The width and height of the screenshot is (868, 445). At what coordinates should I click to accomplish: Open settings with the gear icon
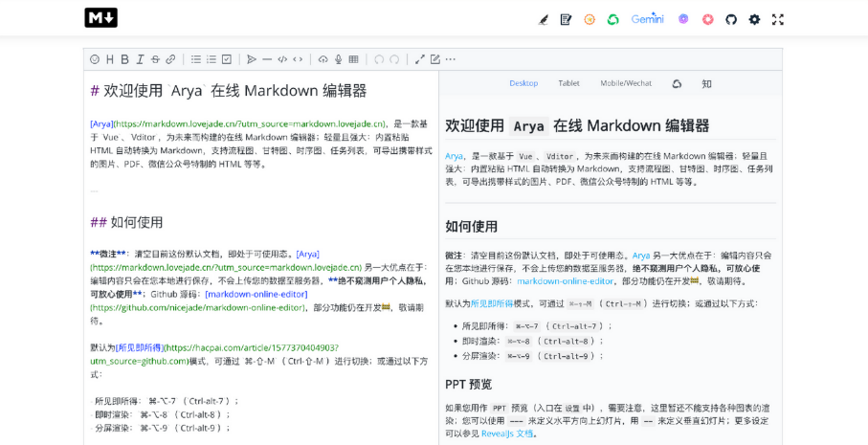754,19
